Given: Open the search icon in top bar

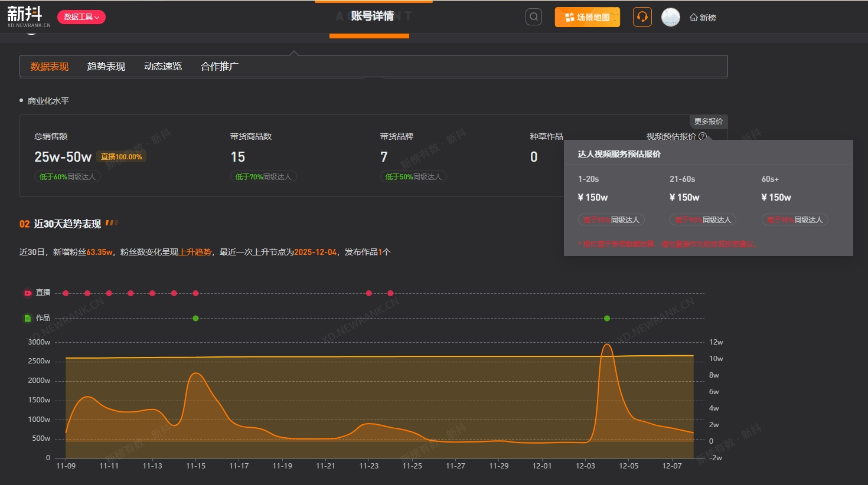Looking at the screenshot, I should (x=533, y=17).
